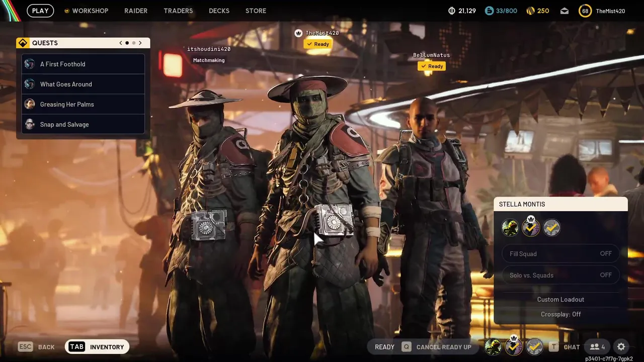Image resolution: width=644 pixels, height=362 pixels.
Task: Click the Ready badge under TheMist420
Action: pos(317,44)
